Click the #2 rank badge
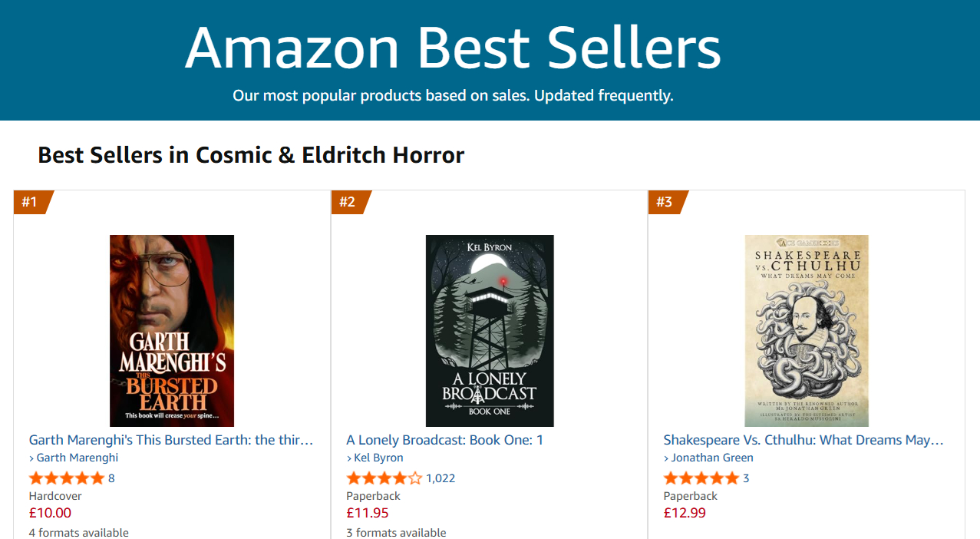980x539 pixels. click(x=348, y=202)
